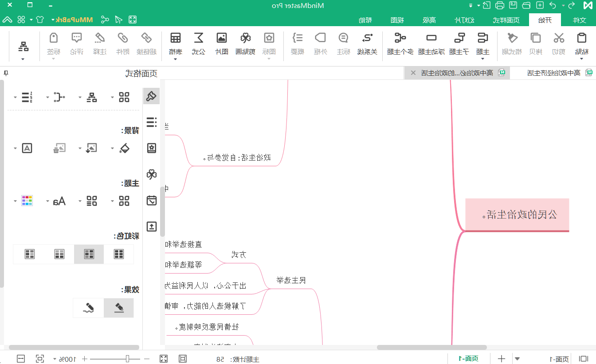Click the Save disk icon in title bar
This screenshot has width=596, height=364.
pyautogui.click(x=513, y=5)
